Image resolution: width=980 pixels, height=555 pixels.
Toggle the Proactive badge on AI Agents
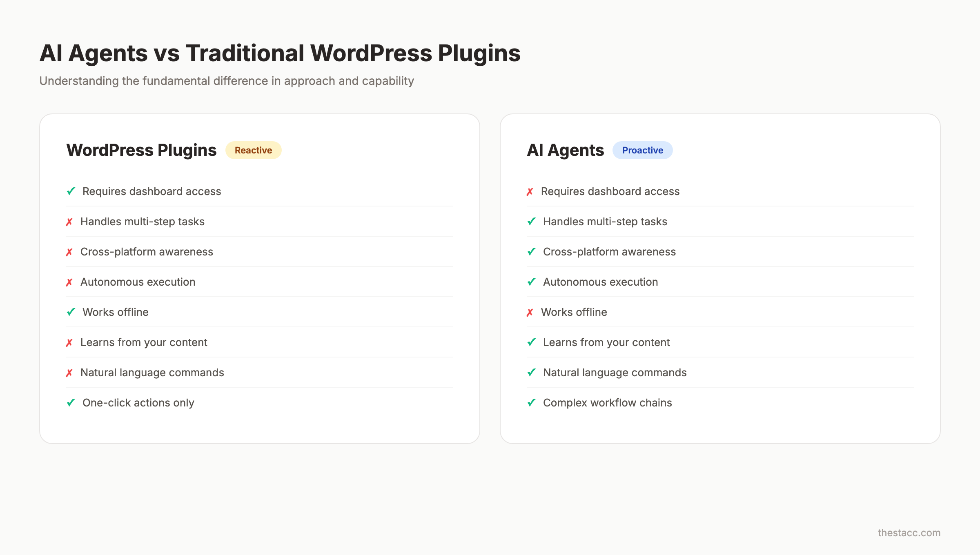pyautogui.click(x=642, y=150)
